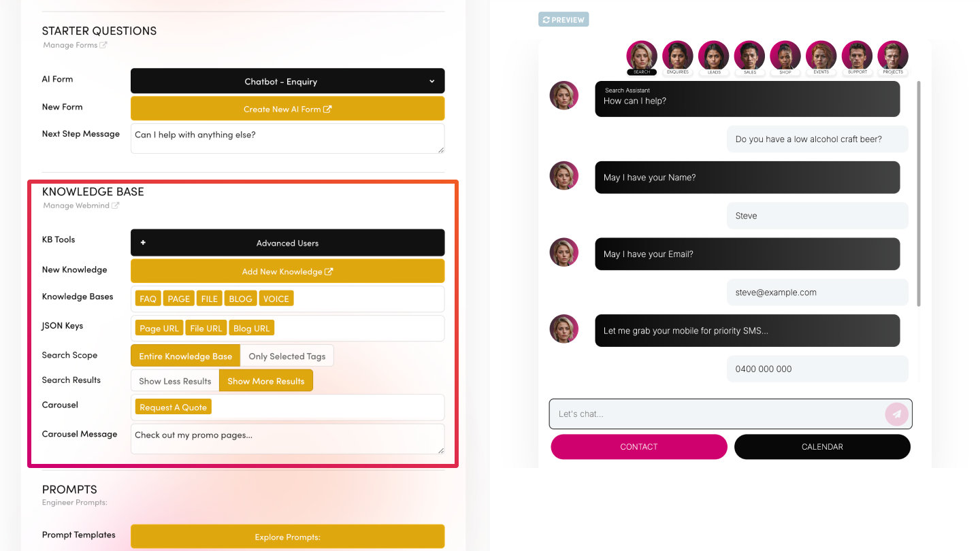
Task: Click the Page URL JSON key tag
Action: point(159,328)
